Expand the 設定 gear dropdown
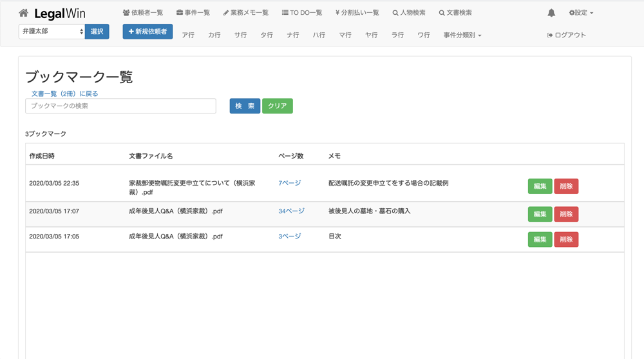Viewport: 644px width, 359px height. click(581, 13)
